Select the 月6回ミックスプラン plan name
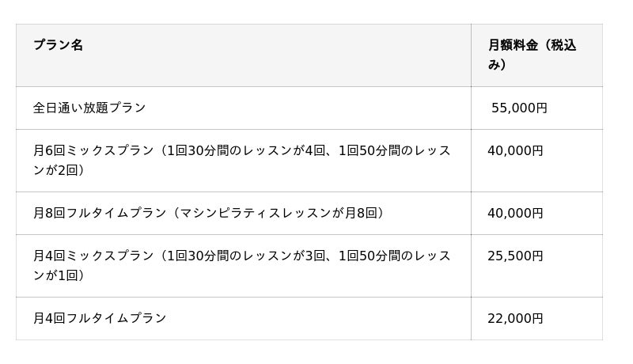Image resolution: width=633 pixels, height=364 pixels. 93,150
